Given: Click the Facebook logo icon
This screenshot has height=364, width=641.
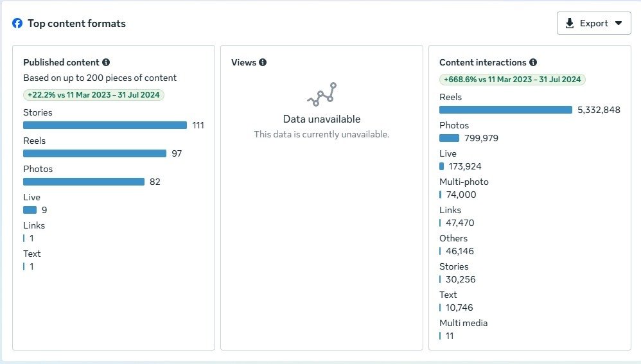Looking at the screenshot, I should (x=17, y=24).
